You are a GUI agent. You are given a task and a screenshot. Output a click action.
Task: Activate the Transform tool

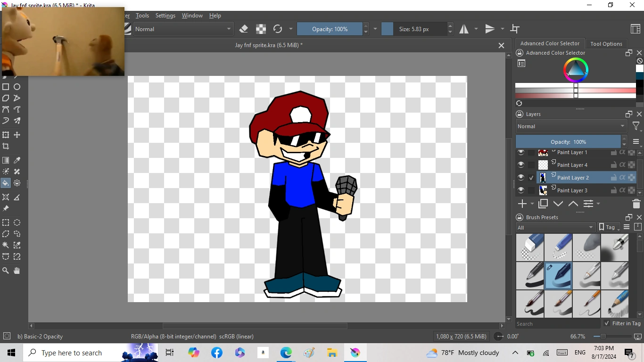pyautogui.click(x=6, y=135)
